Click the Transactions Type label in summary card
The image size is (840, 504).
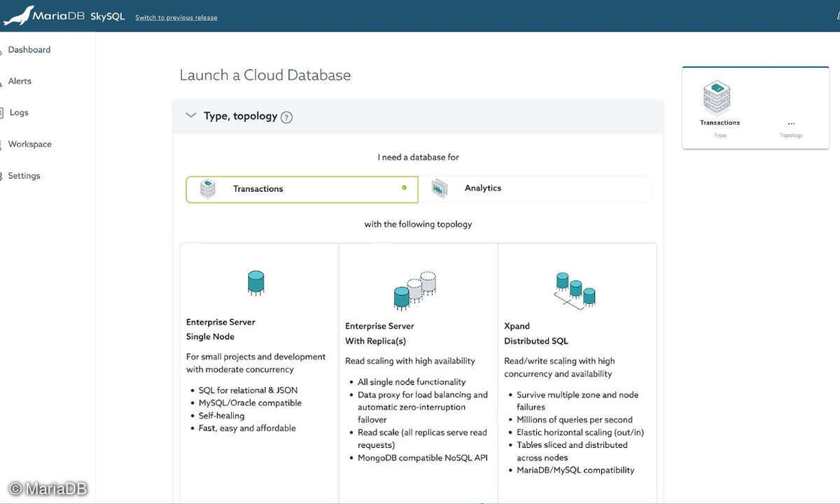720,122
